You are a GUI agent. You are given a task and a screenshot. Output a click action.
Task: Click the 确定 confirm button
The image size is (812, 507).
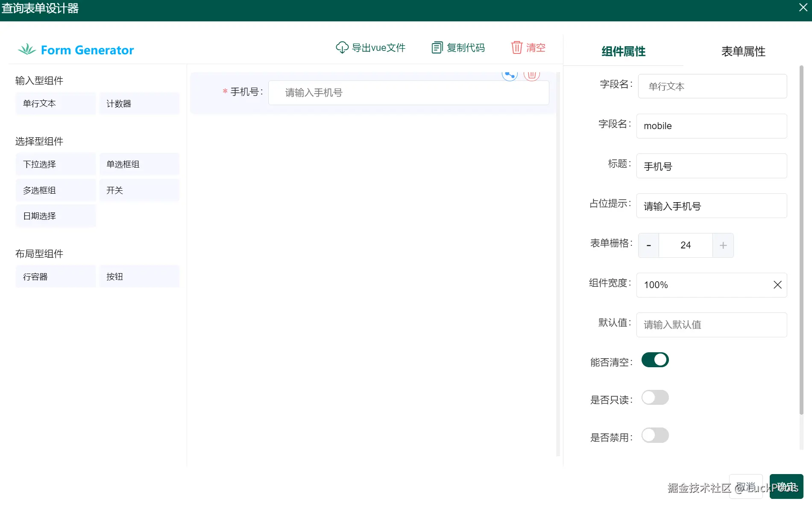tap(786, 486)
